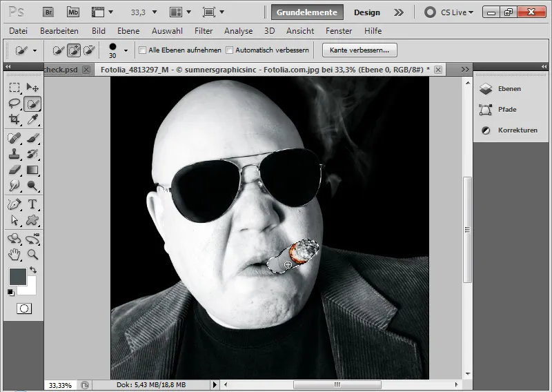Select the Blur tool
Screen dimensions: 552x392
(x=14, y=185)
